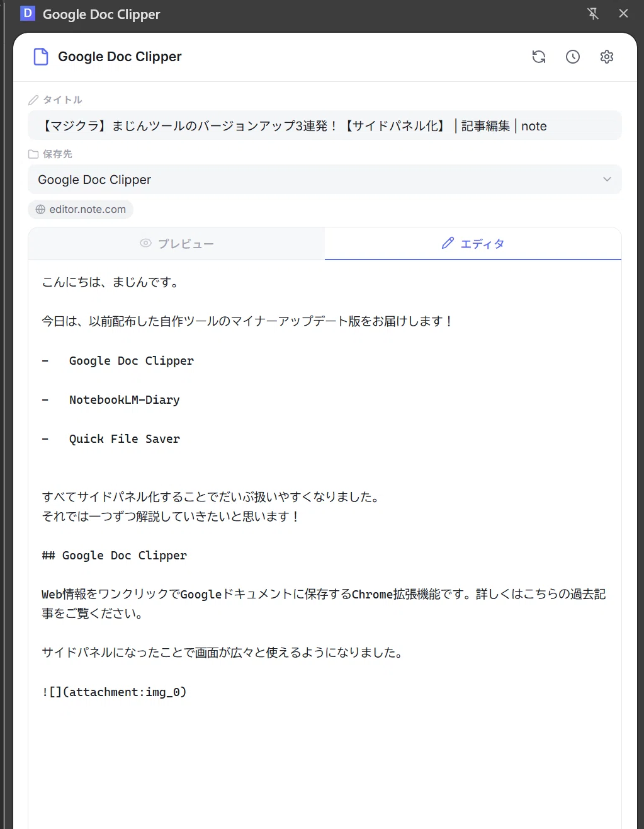Screen dimensions: 644x829
Task: Click the list item - Quick File Saver
Action: tap(111, 439)
